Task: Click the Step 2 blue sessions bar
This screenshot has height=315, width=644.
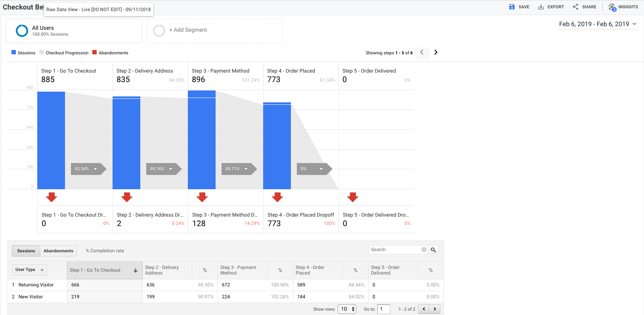Action: [126, 143]
